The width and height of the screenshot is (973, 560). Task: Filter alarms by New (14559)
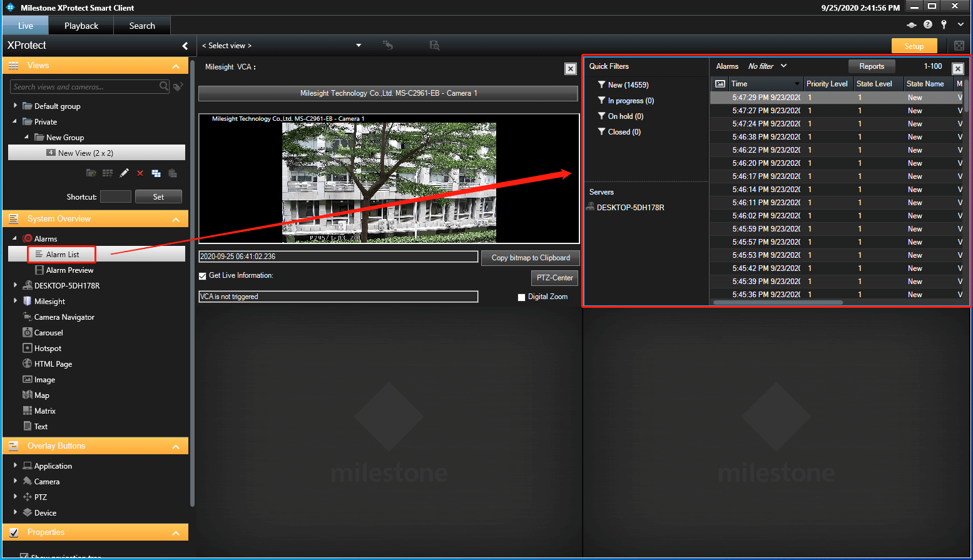point(623,85)
